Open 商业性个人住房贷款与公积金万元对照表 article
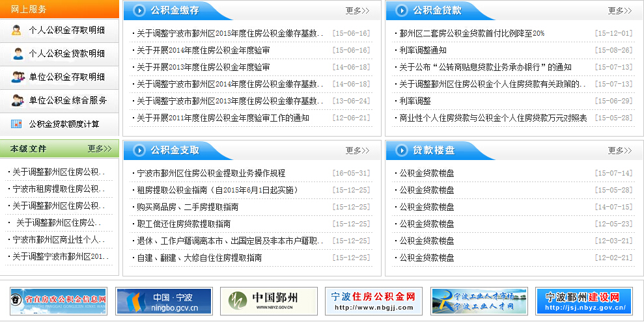The width and height of the screenshot is (644, 322). coord(494,118)
